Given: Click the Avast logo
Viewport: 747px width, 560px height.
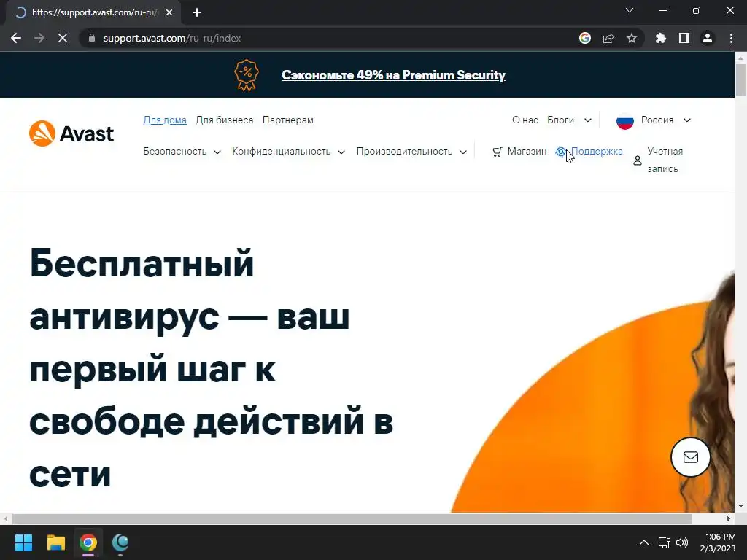Looking at the screenshot, I should tap(71, 133).
